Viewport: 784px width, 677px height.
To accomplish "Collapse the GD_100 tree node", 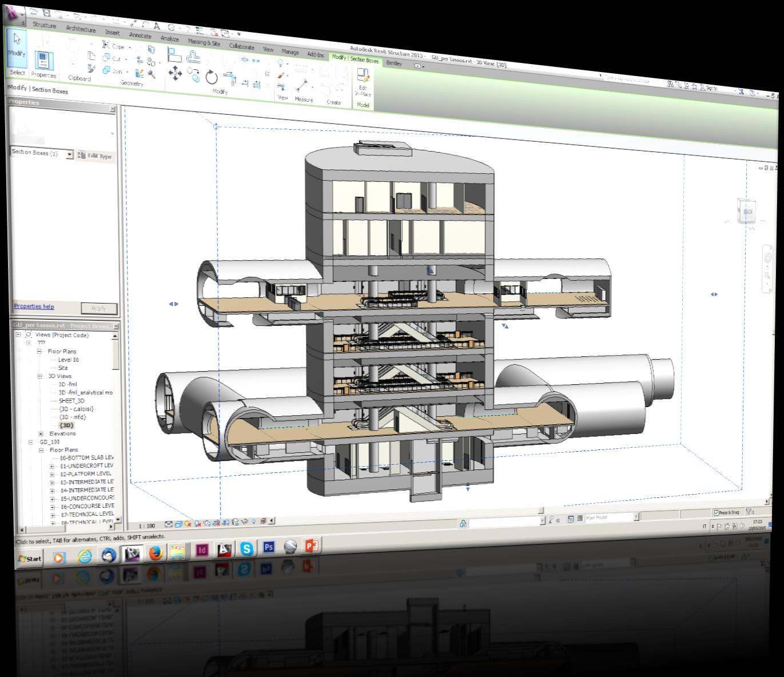I will (x=31, y=442).
